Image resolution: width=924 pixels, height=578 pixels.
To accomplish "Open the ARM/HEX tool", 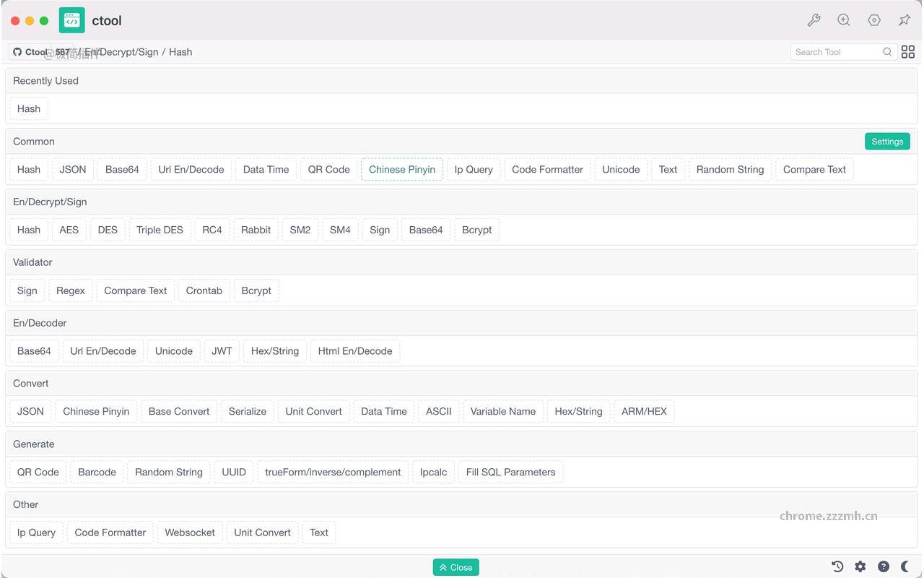I will pyautogui.click(x=645, y=412).
